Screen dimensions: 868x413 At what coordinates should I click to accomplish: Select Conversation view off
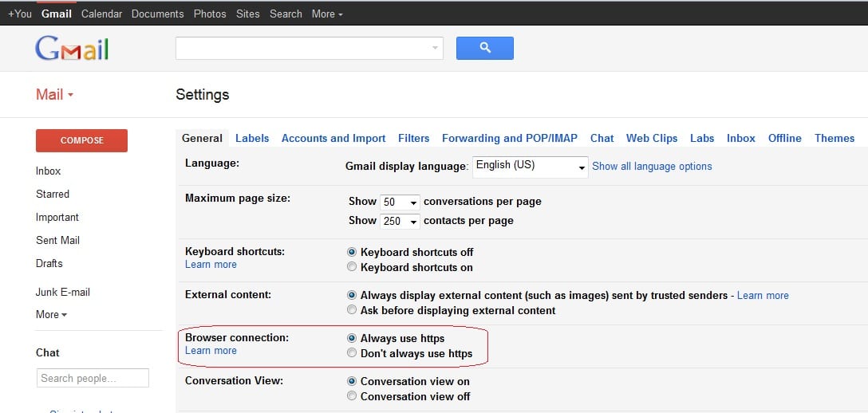point(352,396)
